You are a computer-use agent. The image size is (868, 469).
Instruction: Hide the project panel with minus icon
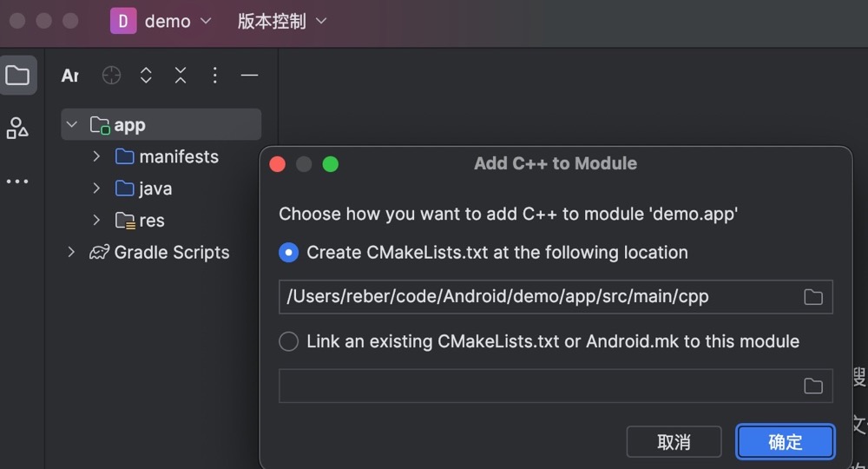coord(250,76)
